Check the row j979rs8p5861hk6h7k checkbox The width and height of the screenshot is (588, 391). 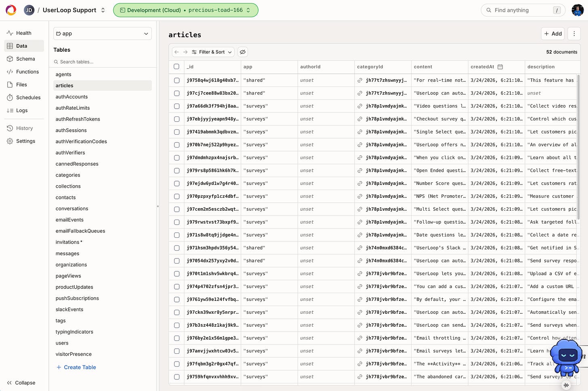(176, 171)
